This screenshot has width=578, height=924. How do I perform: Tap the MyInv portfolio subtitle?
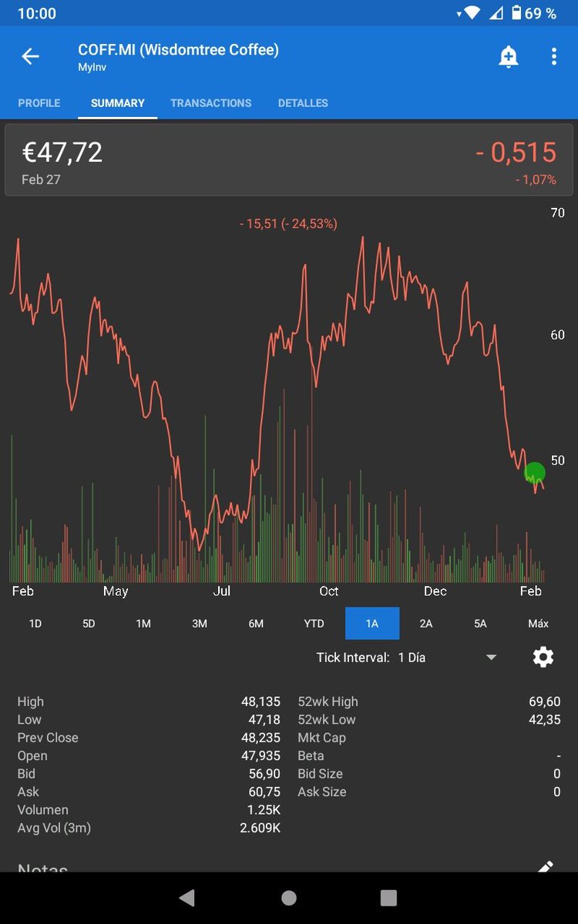(91, 68)
